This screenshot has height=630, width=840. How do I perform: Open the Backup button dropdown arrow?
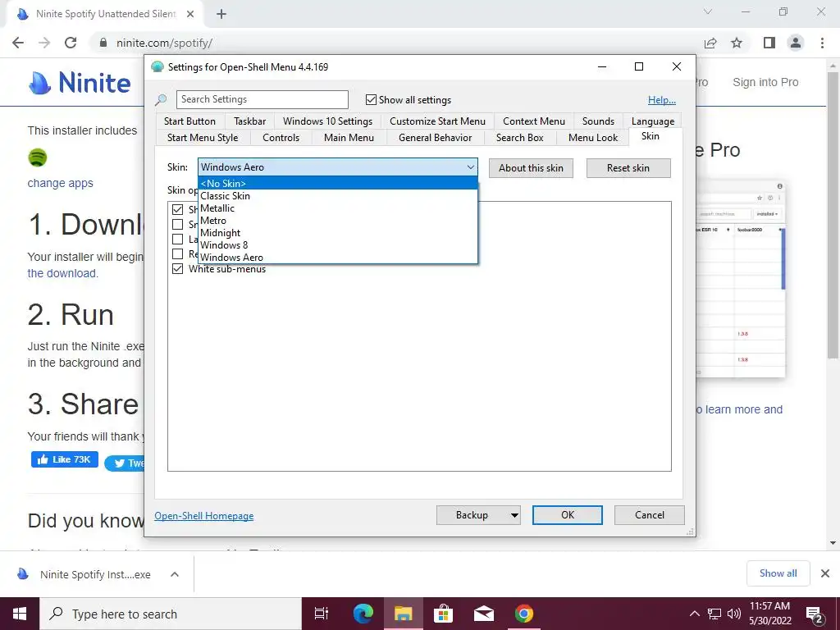tap(514, 515)
